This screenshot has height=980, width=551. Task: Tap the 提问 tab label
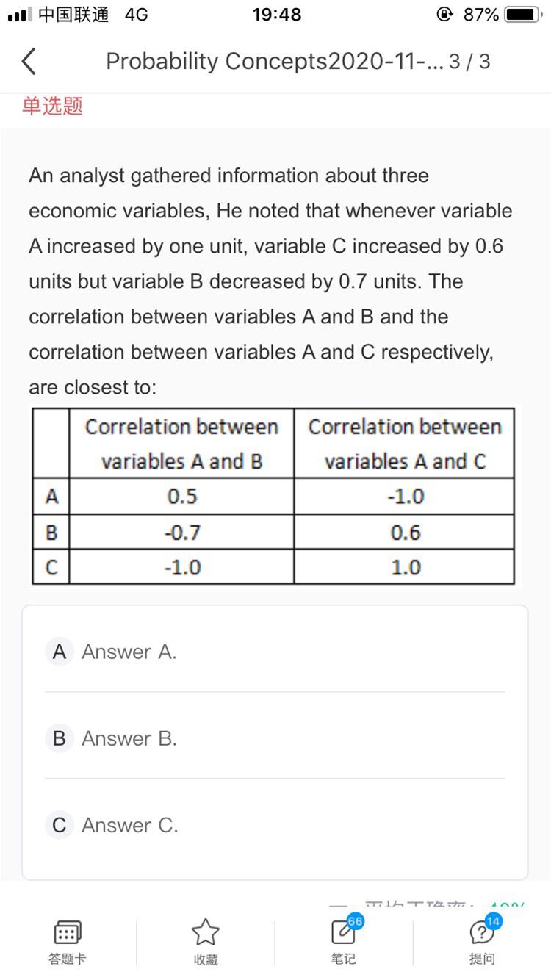point(481,959)
